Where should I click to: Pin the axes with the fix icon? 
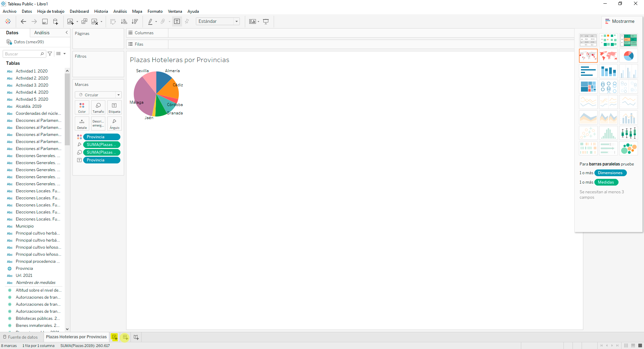[187, 21]
